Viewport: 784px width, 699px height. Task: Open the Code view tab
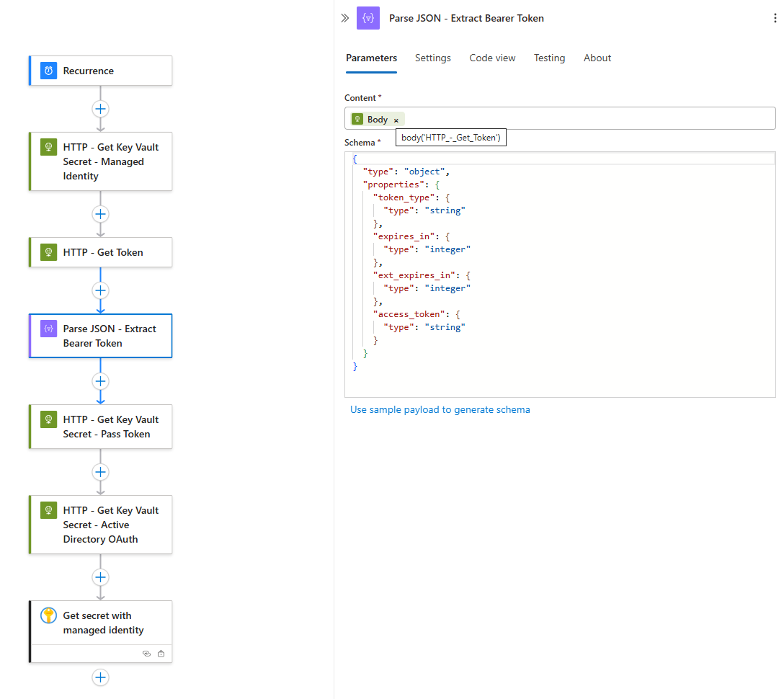click(492, 58)
